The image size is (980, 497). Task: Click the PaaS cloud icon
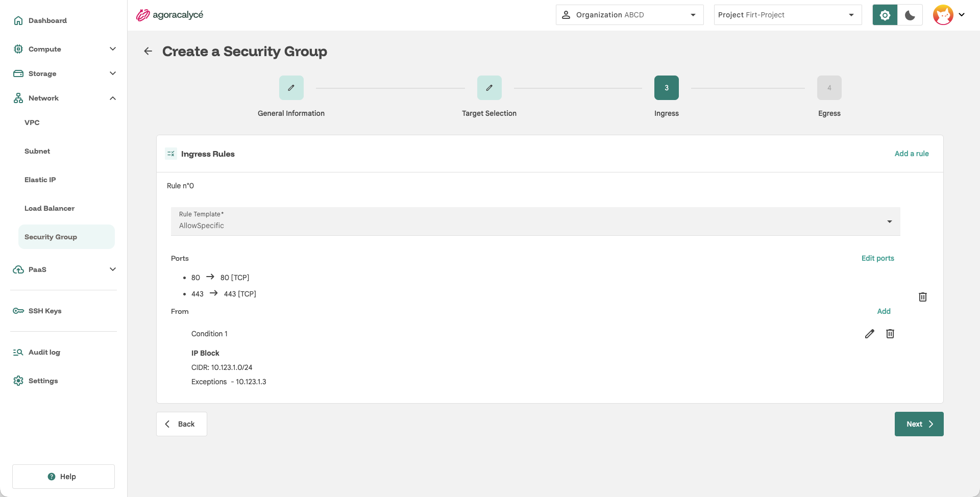(x=18, y=269)
